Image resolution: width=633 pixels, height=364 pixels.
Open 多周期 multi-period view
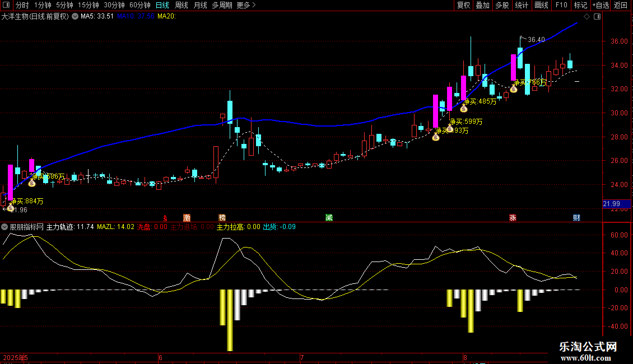[222, 5]
